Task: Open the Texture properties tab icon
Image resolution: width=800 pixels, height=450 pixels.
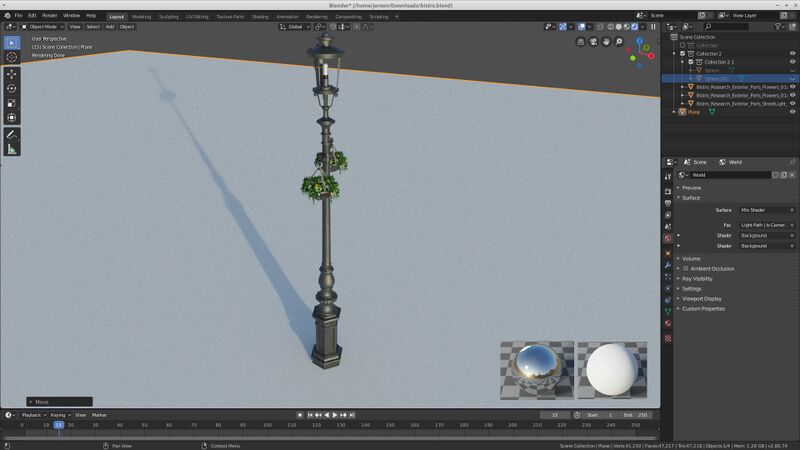Action: click(x=668, y=338)
